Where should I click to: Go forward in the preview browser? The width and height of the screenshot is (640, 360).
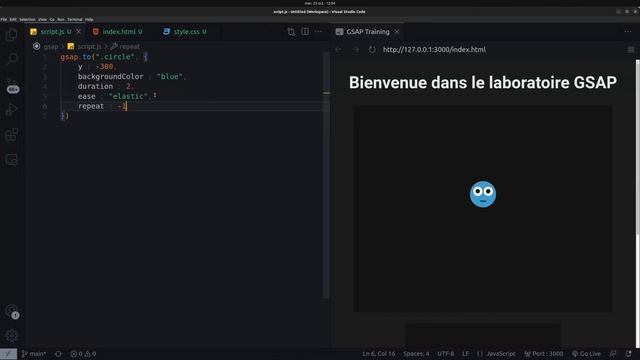coord(356,49)
